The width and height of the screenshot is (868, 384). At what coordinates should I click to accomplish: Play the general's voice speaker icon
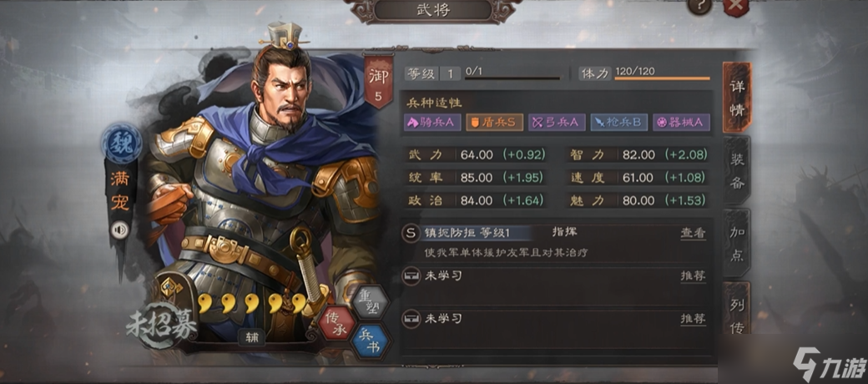119,230
